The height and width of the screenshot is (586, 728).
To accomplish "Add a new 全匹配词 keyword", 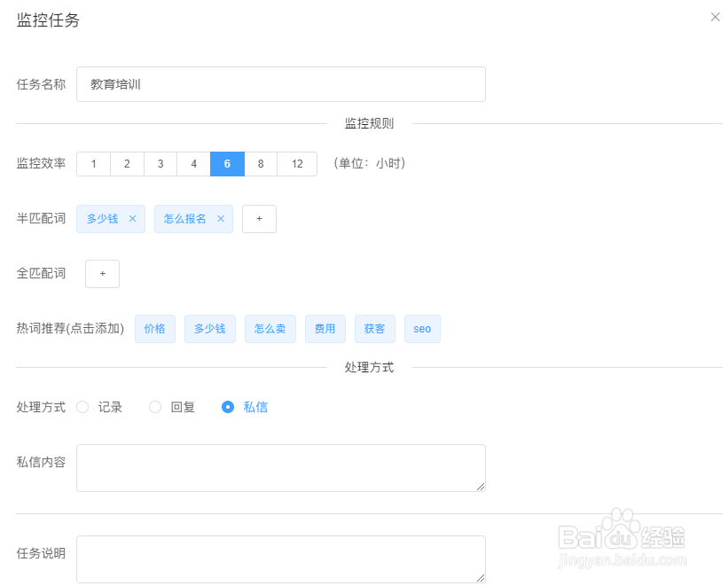I will [x=102, y=274].
